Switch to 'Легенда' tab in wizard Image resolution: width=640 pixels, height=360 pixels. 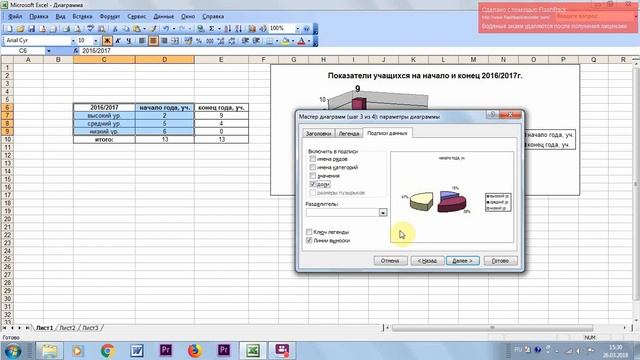349,133
